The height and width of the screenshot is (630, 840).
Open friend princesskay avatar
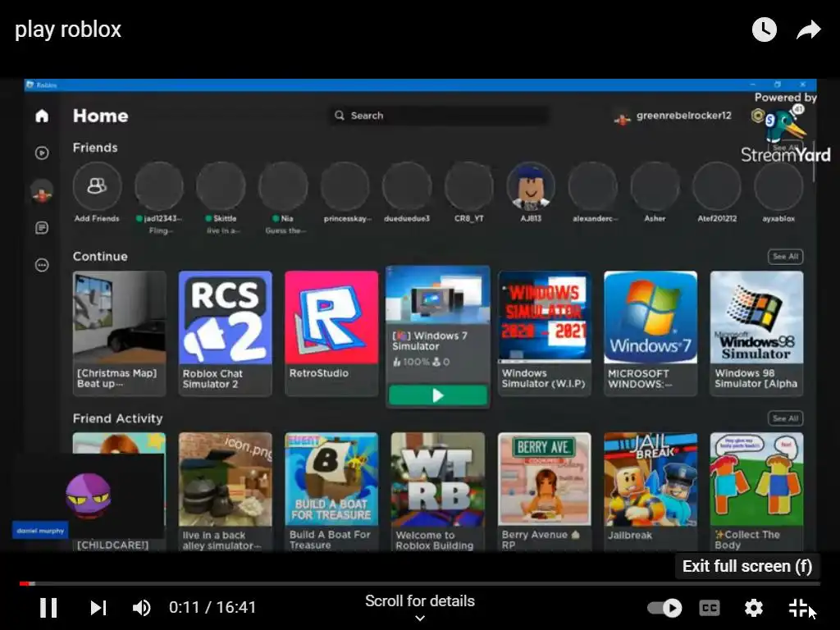[345, 186]
